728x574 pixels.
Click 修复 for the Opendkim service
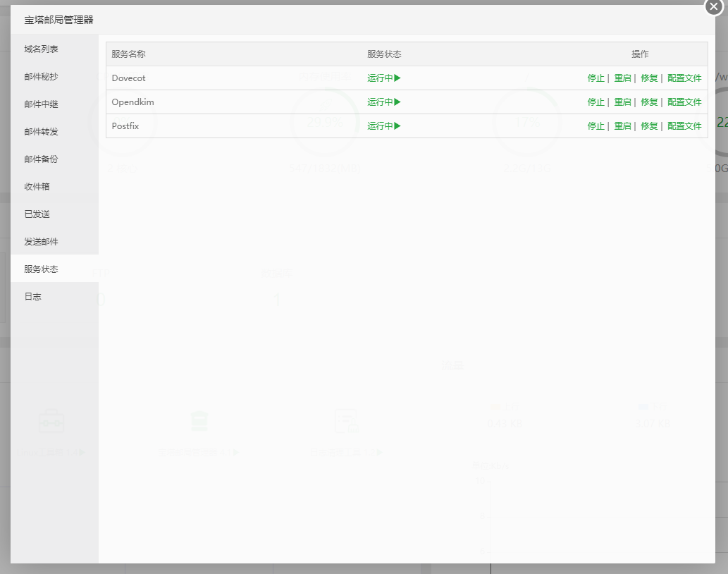pos(649,102)
